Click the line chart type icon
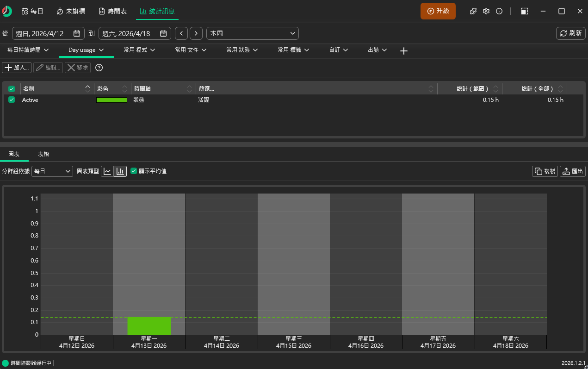Screen dimensions: 588x369 pyautogui.click(x=107, y=171)
